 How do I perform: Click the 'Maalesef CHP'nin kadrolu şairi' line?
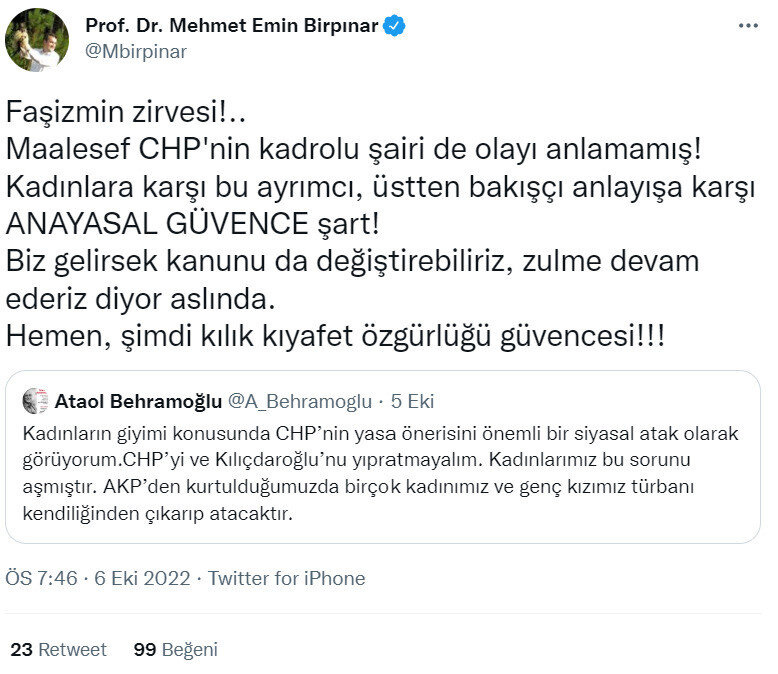354,148
